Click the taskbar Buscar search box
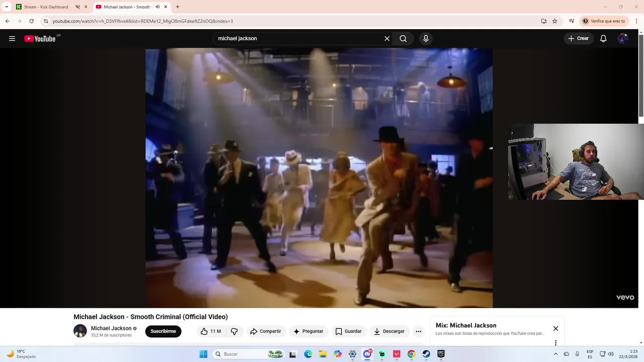This screenshot has height=362, width=644. pos(249,354)
